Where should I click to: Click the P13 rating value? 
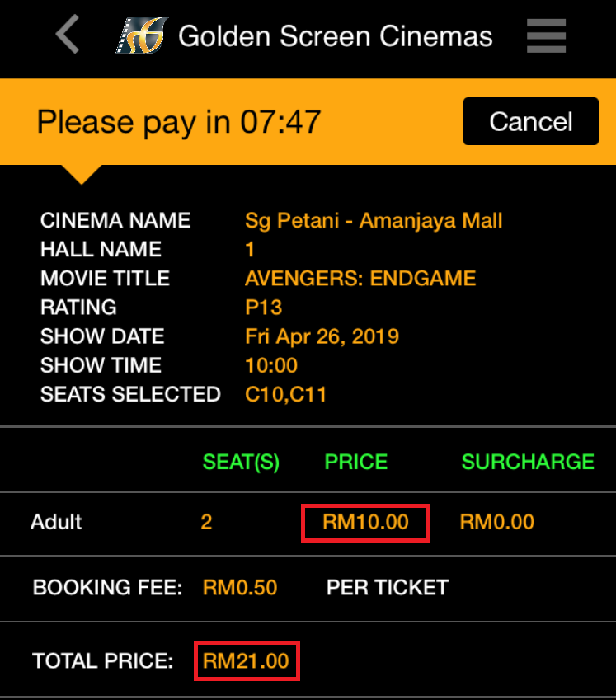point(264,308)
